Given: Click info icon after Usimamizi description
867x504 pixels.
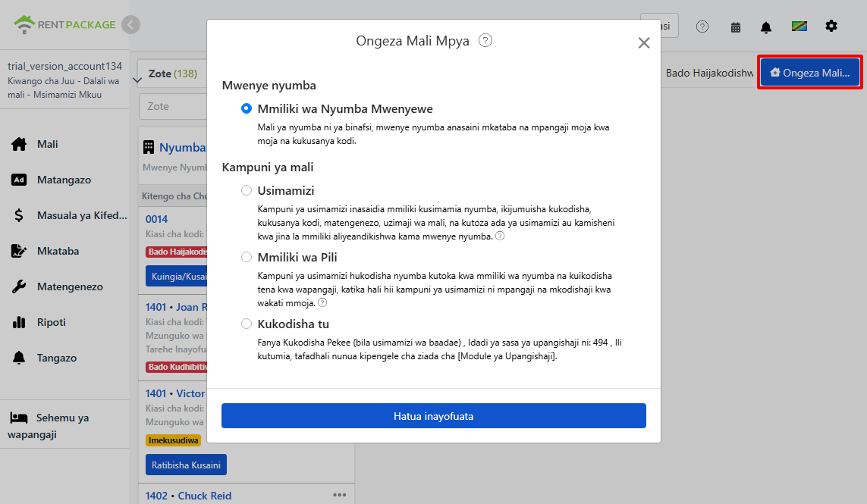Looking at the screenshot, I should click(x=500, y=236).
